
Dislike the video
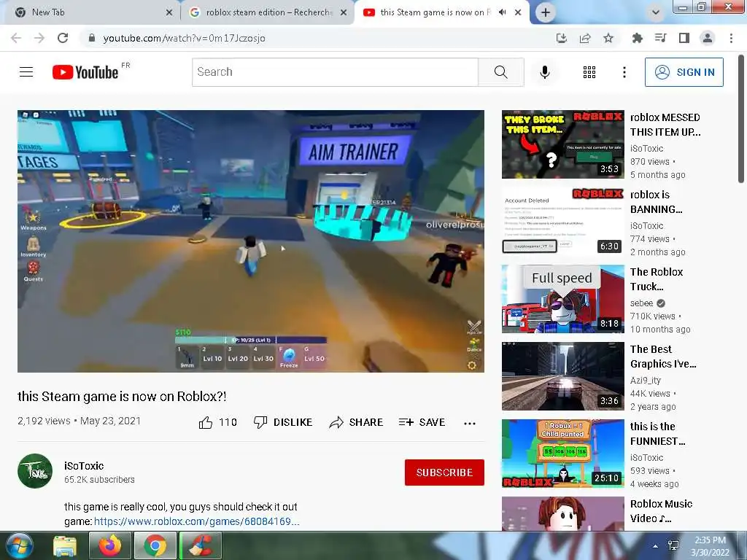tap(283, 422)
